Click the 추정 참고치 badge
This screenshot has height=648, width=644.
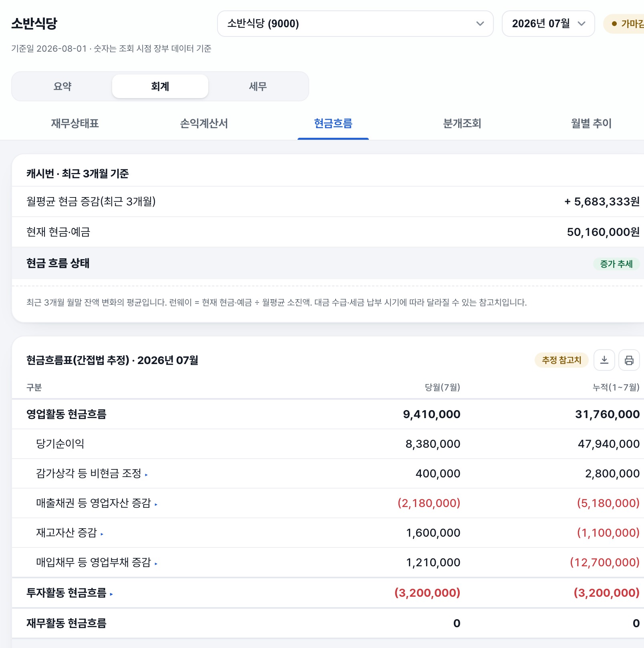[x=561, y=360]
